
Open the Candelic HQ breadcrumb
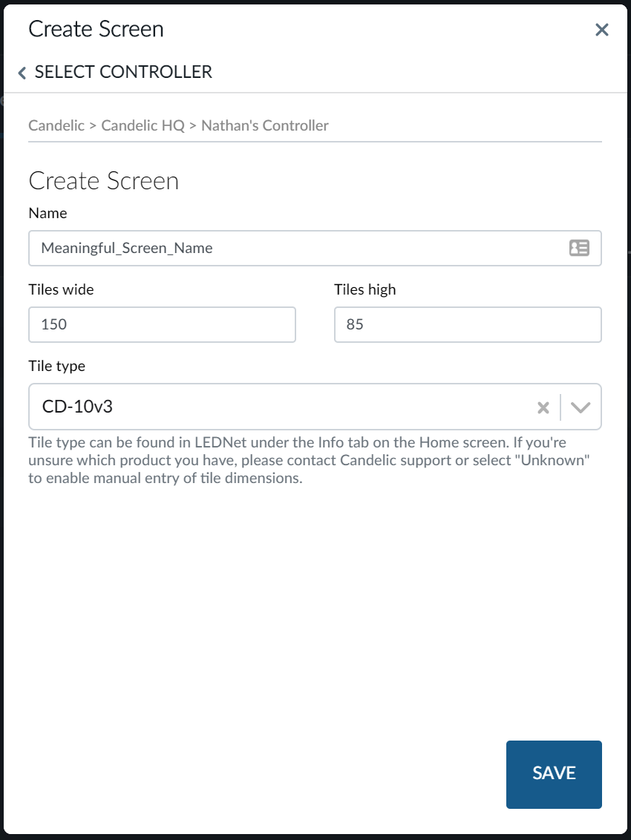point(143,125)
